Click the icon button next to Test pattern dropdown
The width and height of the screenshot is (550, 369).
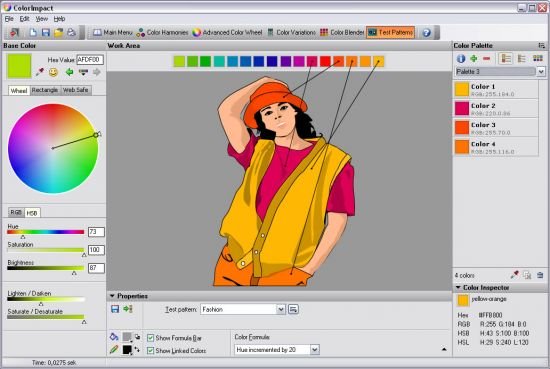293,309
